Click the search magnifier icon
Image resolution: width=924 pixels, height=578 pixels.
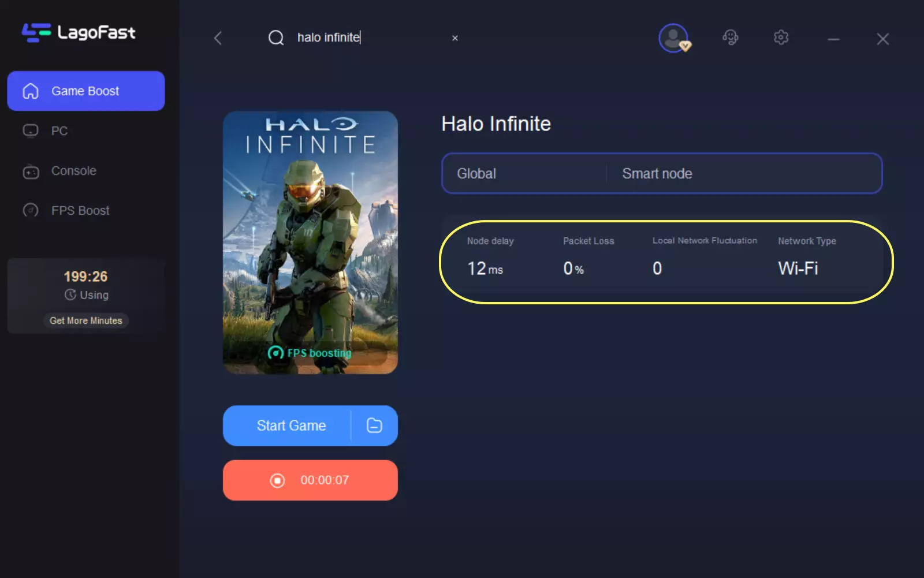(276, 38)
